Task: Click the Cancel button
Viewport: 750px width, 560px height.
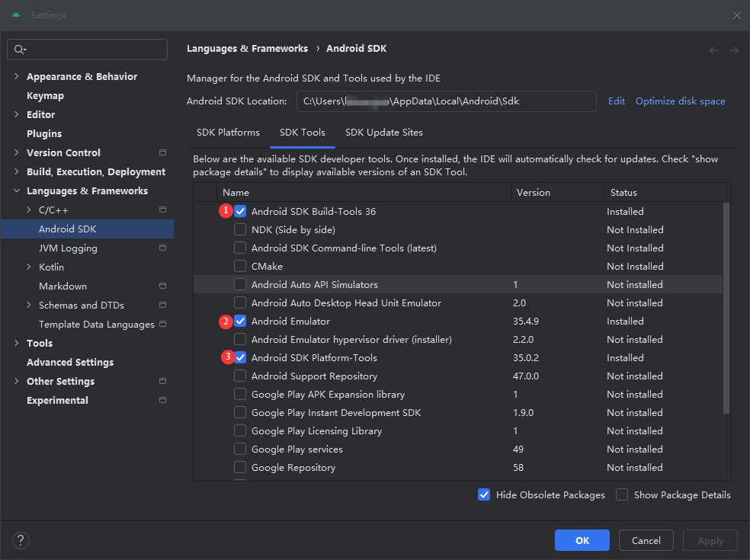Action: pyautogui.click(x=646, y=540)
